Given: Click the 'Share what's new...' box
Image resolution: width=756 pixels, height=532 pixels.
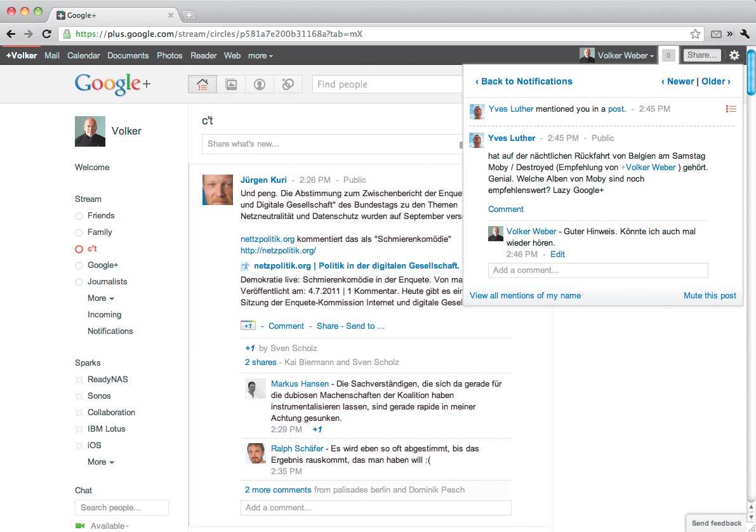Looking at the screenshot, I should [x=332, y=144].
